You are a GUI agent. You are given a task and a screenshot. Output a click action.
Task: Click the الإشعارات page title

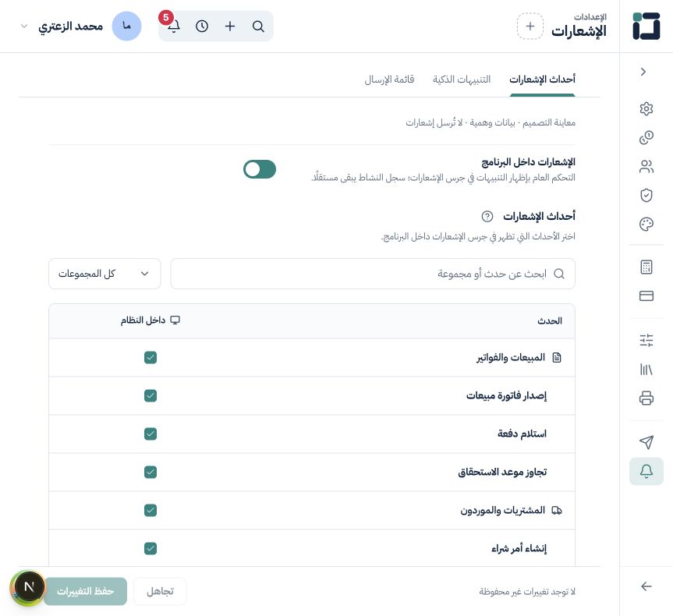tap(579, 31)
